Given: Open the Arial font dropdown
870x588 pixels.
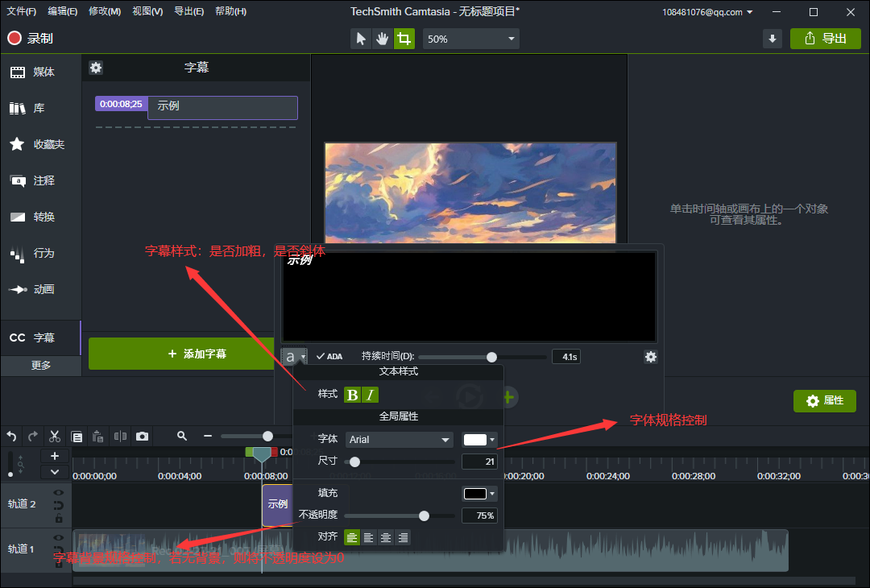Looking at the screenshot, I should point(400,438).
